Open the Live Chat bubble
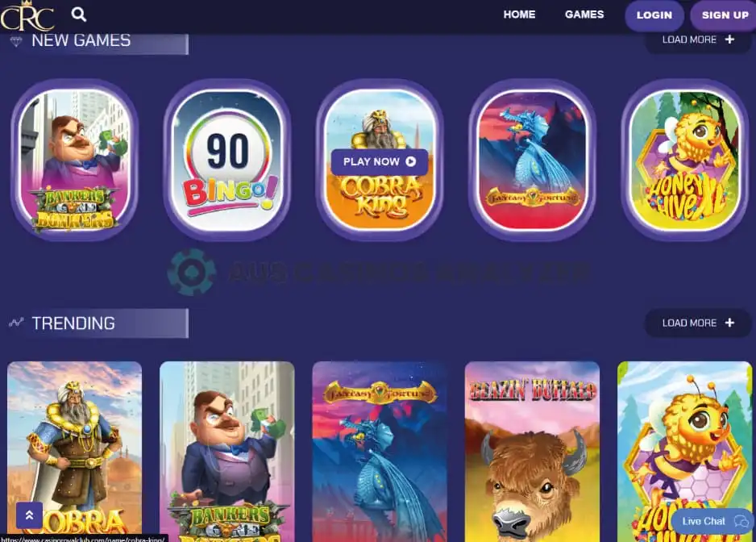 [x=712, y=521]
